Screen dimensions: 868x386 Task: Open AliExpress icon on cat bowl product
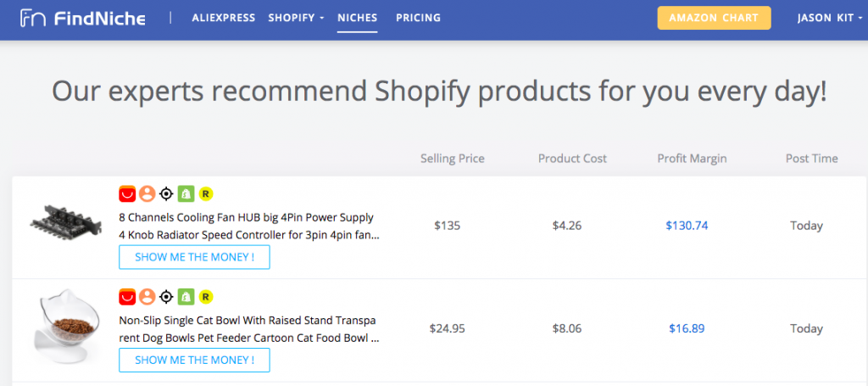[127, 297]
